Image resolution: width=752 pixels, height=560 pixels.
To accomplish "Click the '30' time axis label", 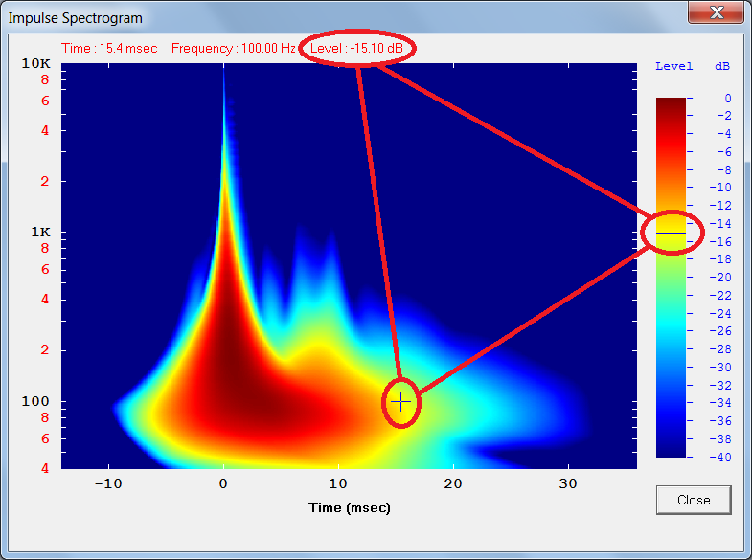I will tap(568, 483).
